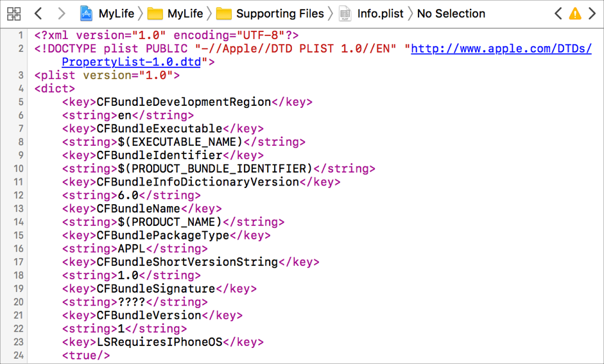This screenshot has height=364, width=604.
Task: Click the true tag on line 24
Action: pyautogui.click(x=86, y=356)
